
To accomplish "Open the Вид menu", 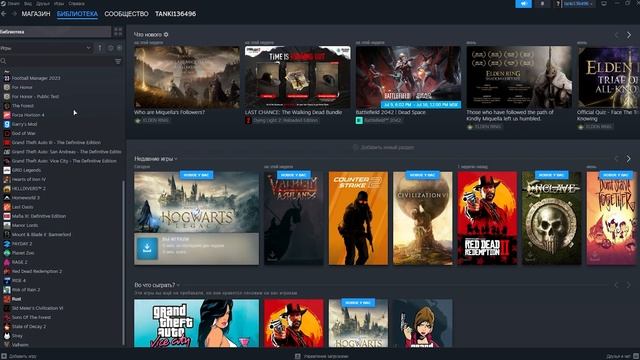I will pyautogui.click(x=28, y=3).
